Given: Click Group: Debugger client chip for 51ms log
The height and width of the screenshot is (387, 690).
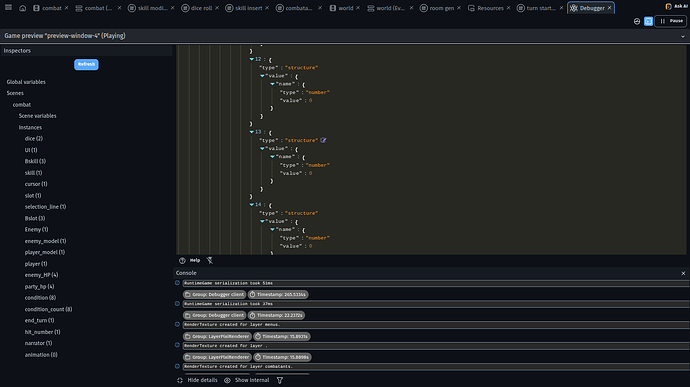Looking at the screenshot, I should coord(214,295).
